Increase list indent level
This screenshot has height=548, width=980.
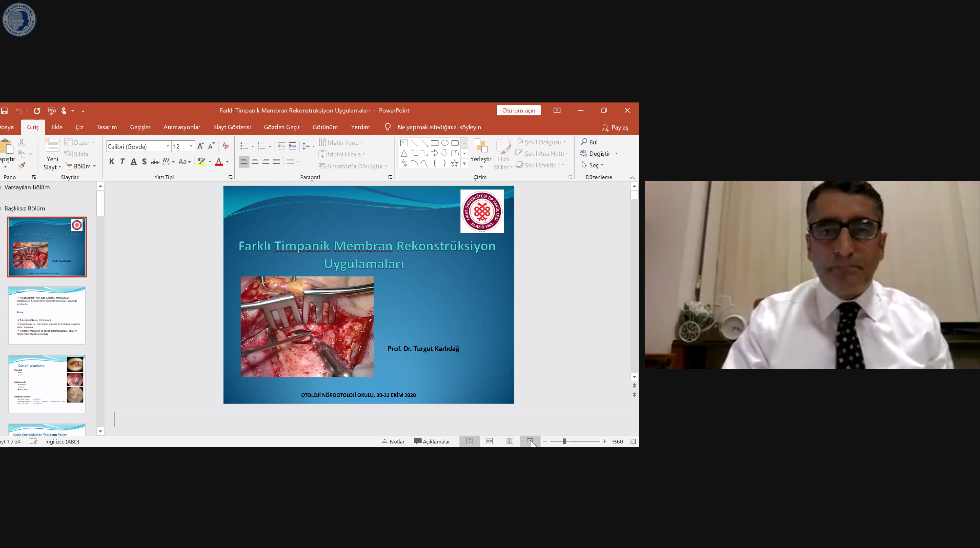coord(292,146)
